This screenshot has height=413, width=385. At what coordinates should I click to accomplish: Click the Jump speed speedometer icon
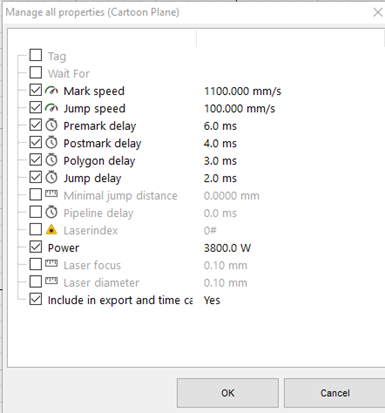pyautogui.click(x=51, y=108)
